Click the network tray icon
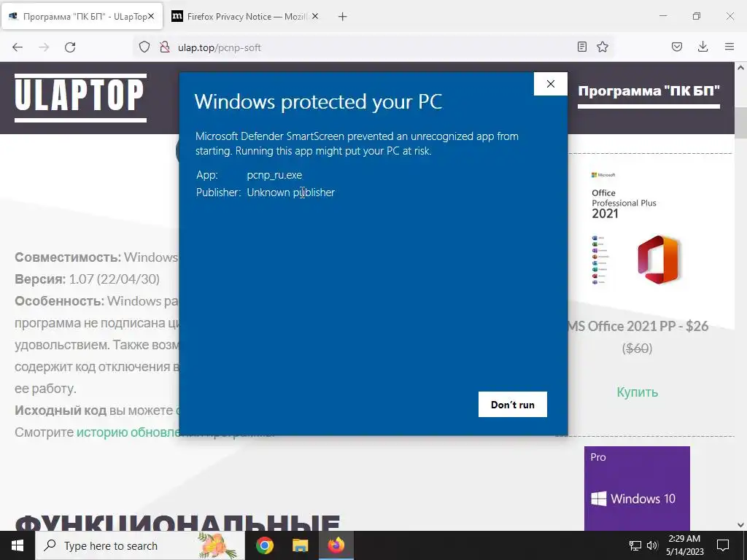 click(x=635, y=545)
